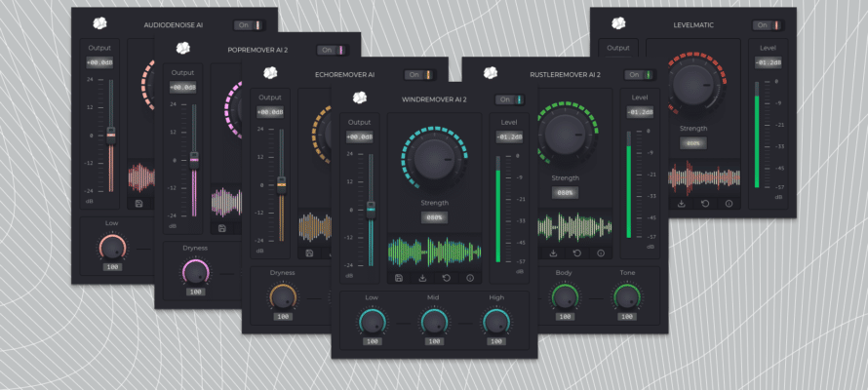Click the High knob in WindRemover AI 2

[496, 323]
